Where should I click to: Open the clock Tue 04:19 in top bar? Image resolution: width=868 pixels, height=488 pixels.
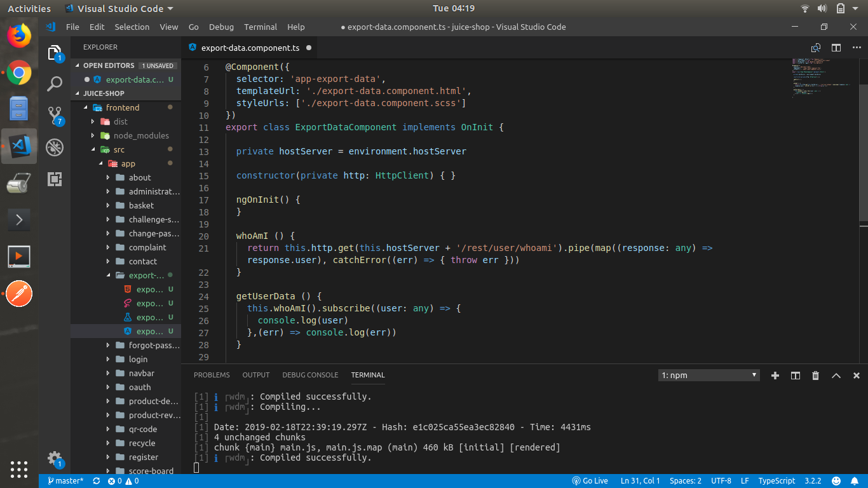(x=454, y=8)
